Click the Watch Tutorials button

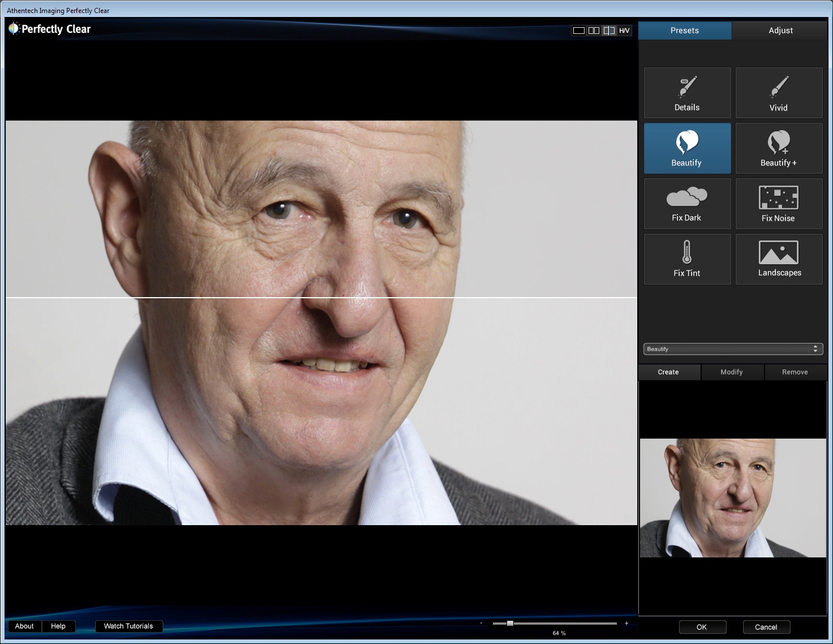[128, 626]
